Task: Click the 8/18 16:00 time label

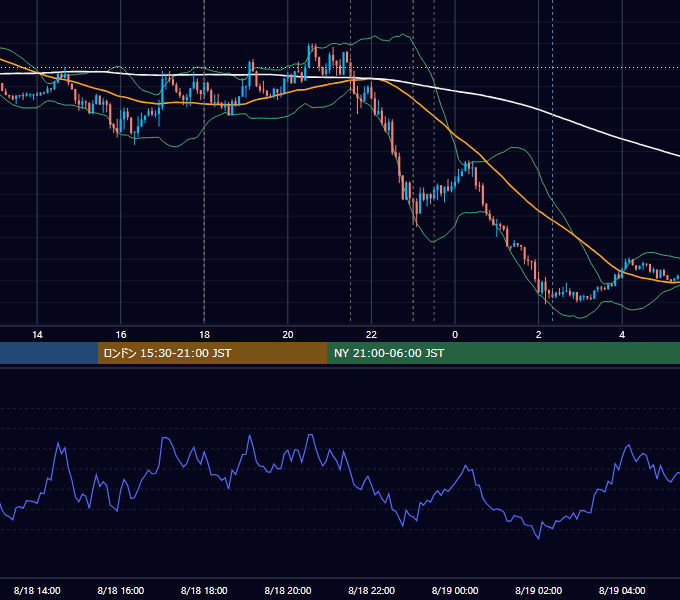Action: [121, 590]
